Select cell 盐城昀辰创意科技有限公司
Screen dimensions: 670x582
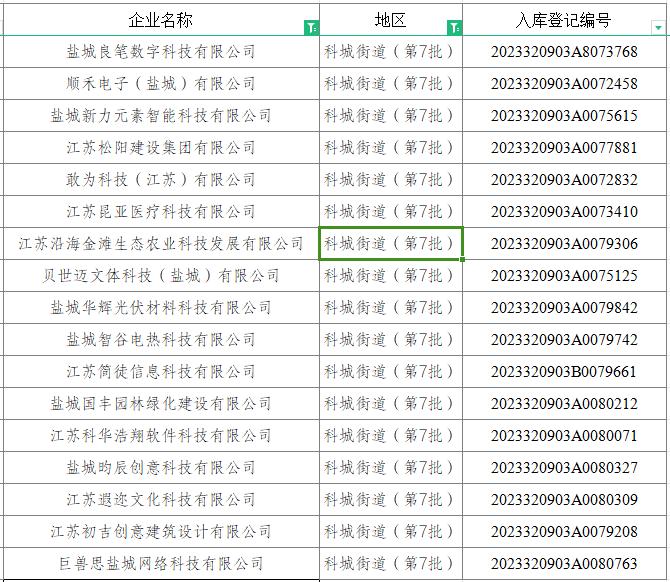161,468
